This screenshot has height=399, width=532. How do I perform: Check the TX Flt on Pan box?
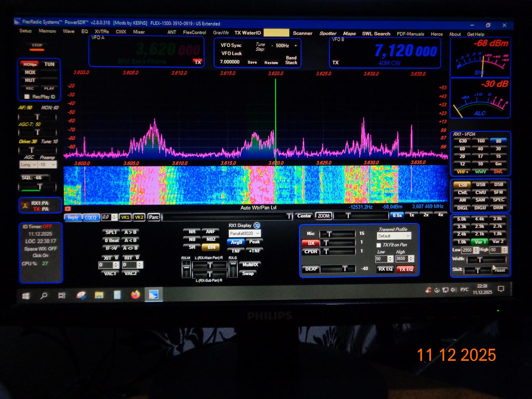(378, 245)
